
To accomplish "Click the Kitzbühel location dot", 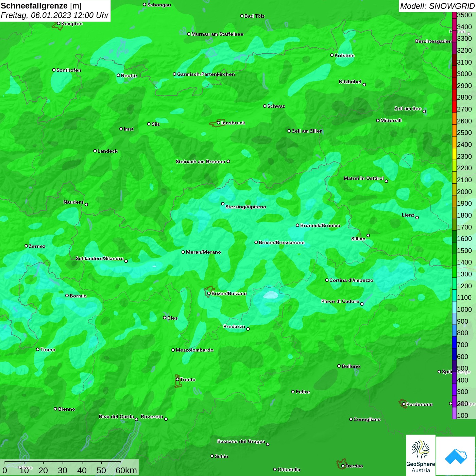I will click(x=364, y=85).
